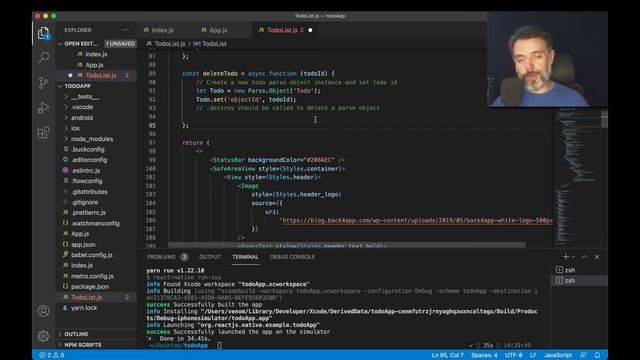640x360 pixels.
Task: Close the bottom panel with X icon
Action: (x=597, y=257)
